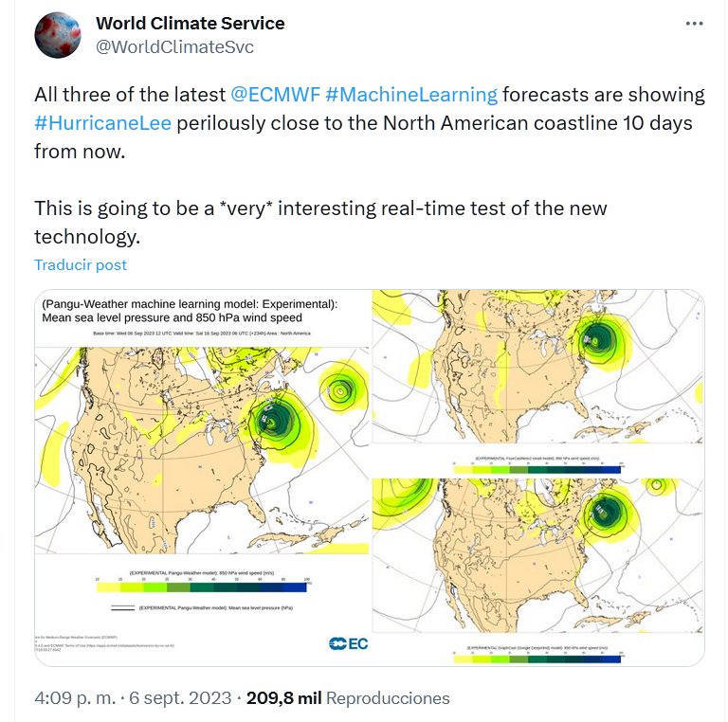Screen dimensions: 728x722
Task: Open the #MachineLearning hashtag
Action: pos(410,95)
